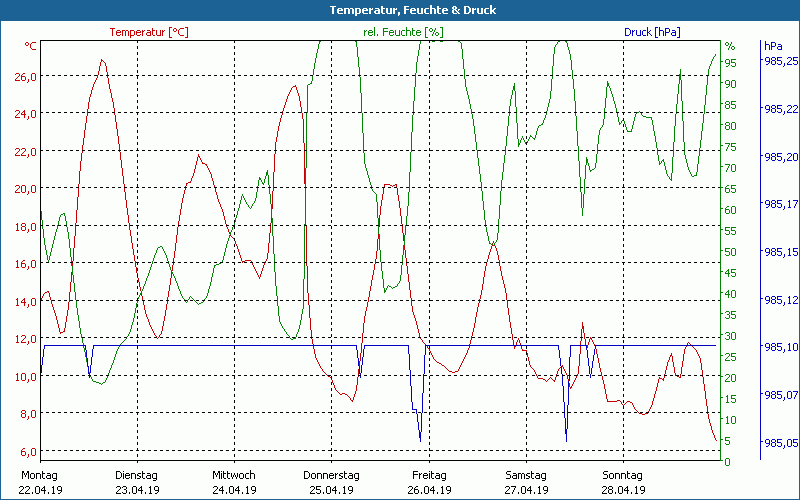Pick the Dienstag day label
Viewport: 800px width, 500px height.
(x=137, y=475)
